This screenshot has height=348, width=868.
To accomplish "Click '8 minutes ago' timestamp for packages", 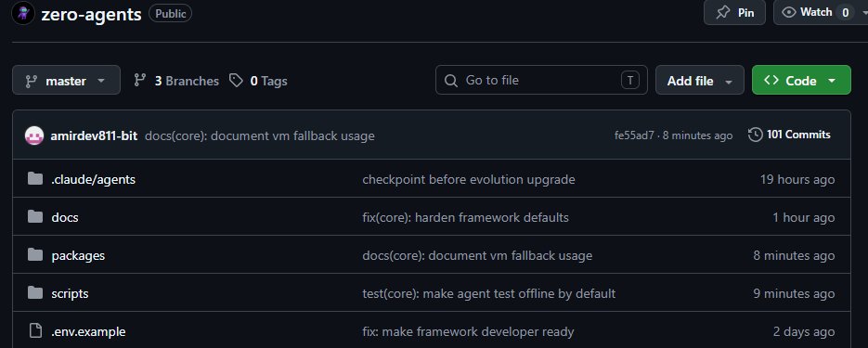I will tap(794, 255).
